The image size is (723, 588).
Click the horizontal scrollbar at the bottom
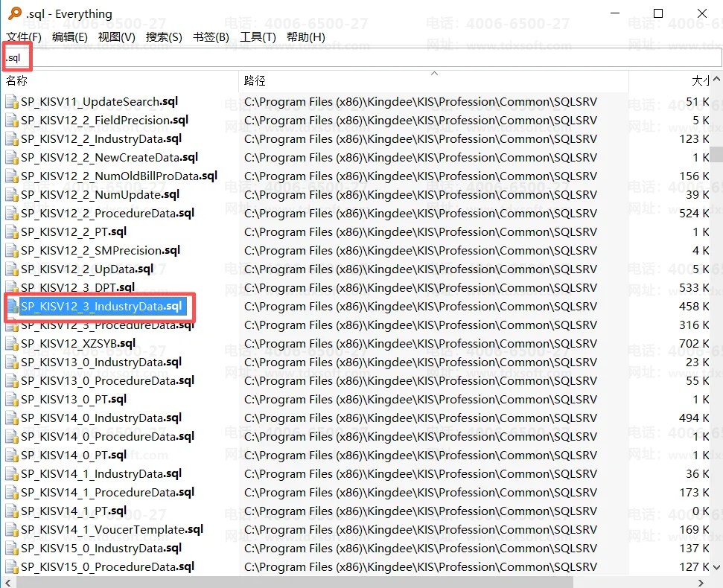pos(298,581)
